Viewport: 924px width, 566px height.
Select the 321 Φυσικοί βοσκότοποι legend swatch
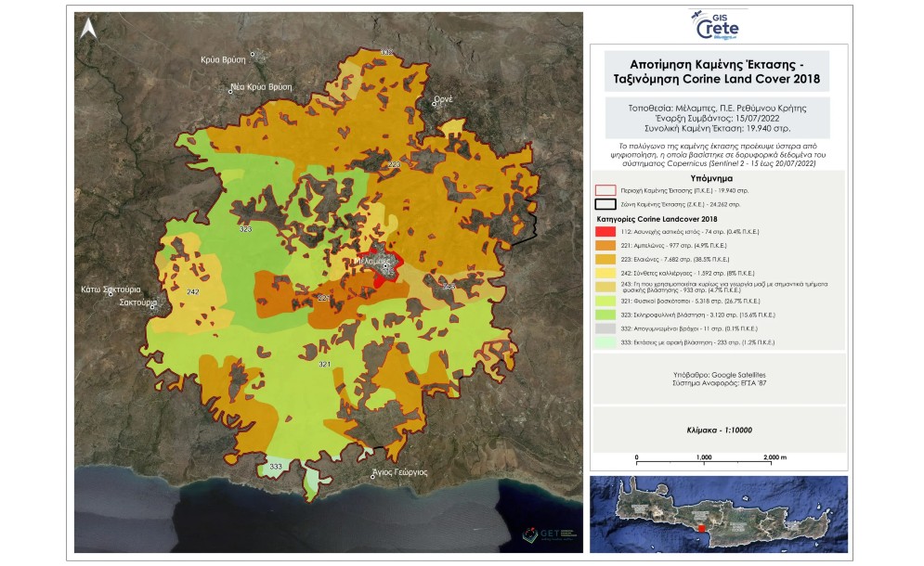[x=605, y=302]
